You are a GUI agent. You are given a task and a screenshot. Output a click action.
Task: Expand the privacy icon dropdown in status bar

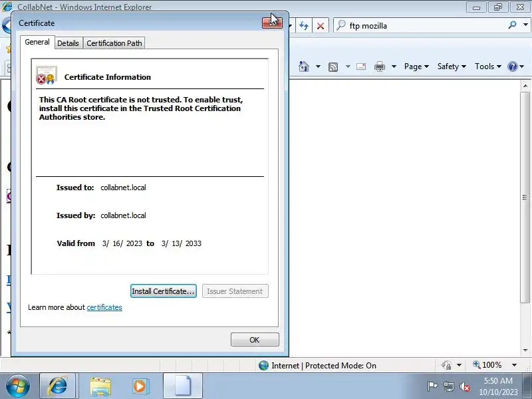pos(459,365)
